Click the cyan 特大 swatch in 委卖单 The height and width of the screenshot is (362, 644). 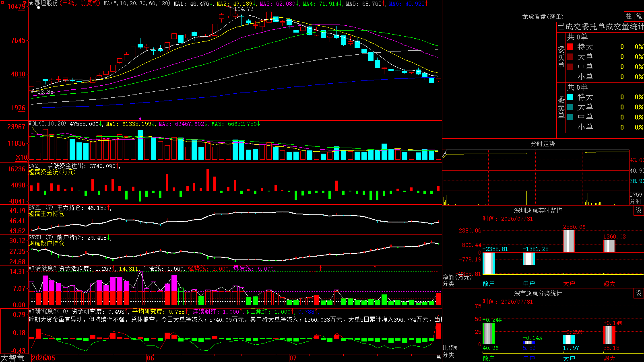(570, 97)
